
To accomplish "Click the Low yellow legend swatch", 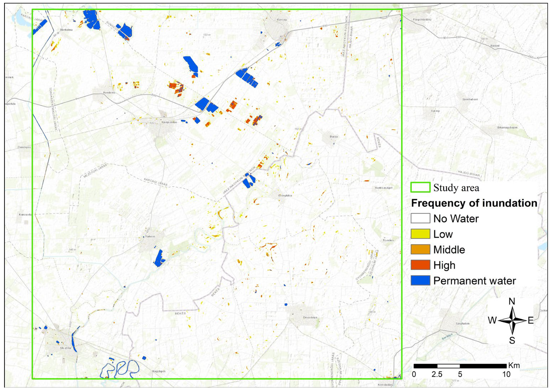I will point(420,234).
